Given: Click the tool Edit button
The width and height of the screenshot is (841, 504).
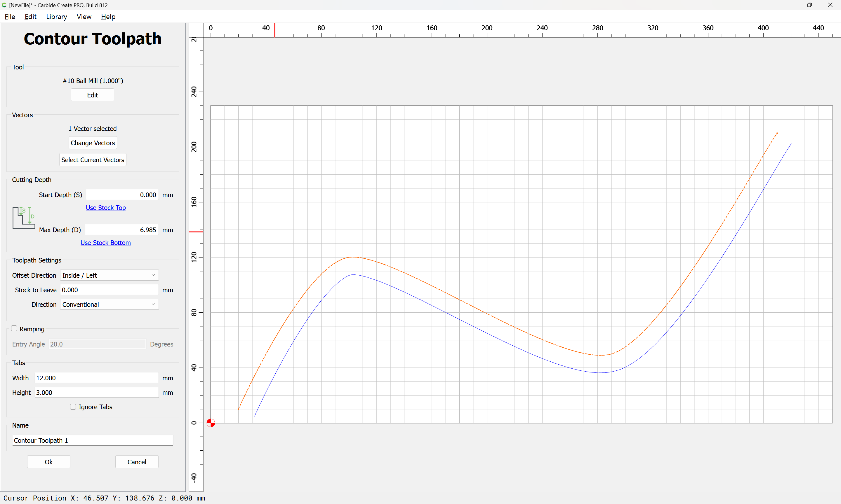Looking at the screenshot, I should [x=93, y=95].
